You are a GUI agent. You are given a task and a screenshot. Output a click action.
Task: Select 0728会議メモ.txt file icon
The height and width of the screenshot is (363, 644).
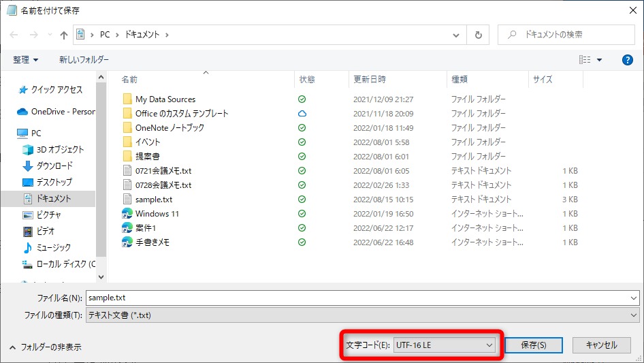coord(127,185)
